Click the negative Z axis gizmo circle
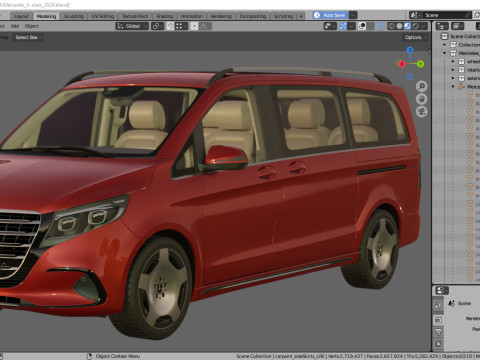Screen dimensions: 480x360 click(410, 77)
